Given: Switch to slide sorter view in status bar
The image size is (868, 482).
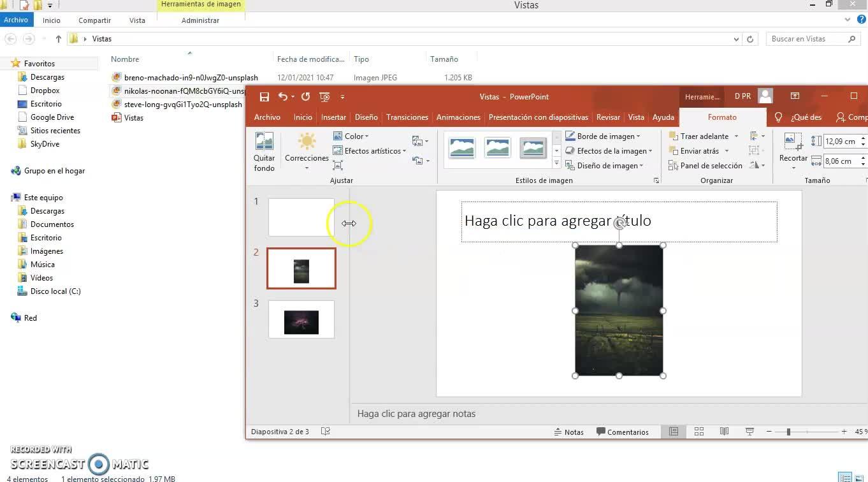Looking at the screenshot, I should [699, 432].
